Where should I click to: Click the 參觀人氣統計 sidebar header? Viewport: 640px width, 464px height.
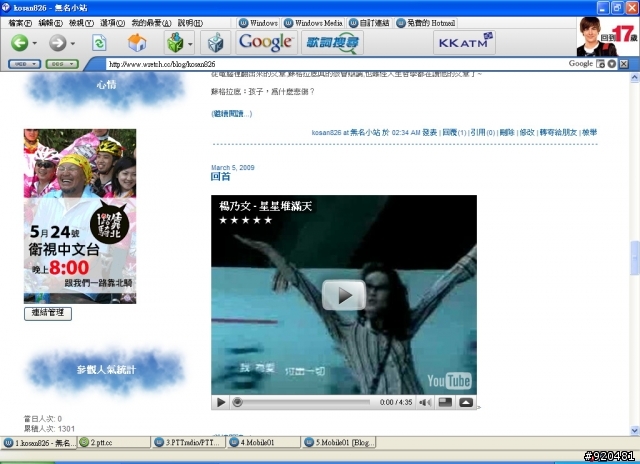[105, 370]
